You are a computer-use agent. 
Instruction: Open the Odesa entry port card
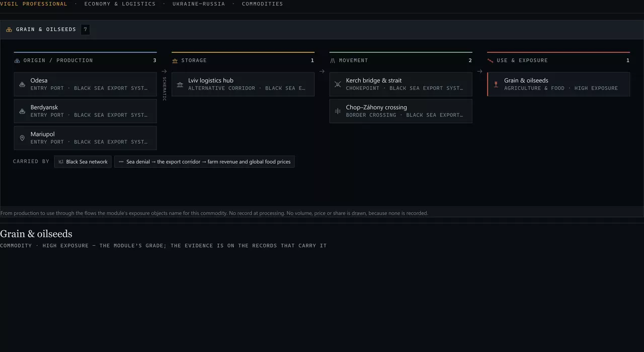[x=86, y=84]
